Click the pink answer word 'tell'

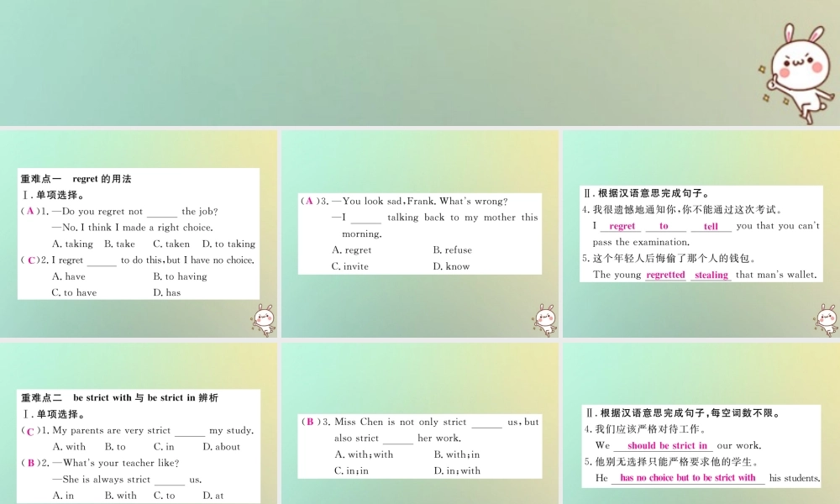point(711,227)
